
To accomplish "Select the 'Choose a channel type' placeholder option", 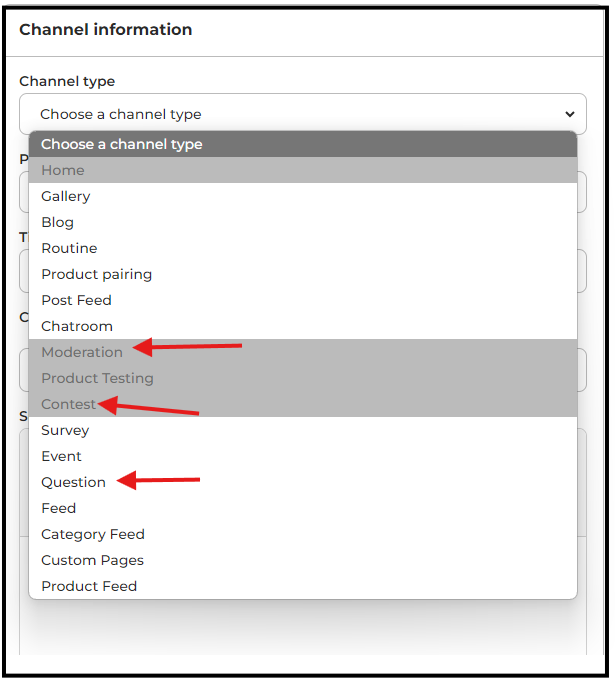I will (122, 144).
